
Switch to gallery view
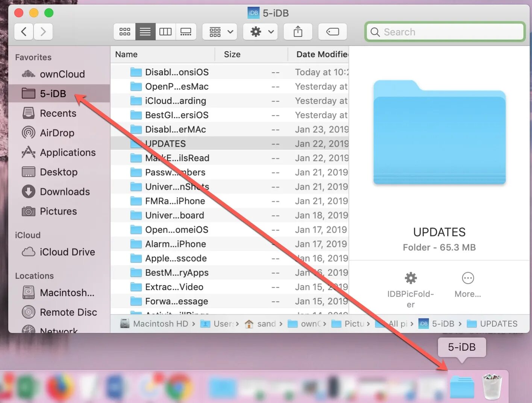[186, 32]
